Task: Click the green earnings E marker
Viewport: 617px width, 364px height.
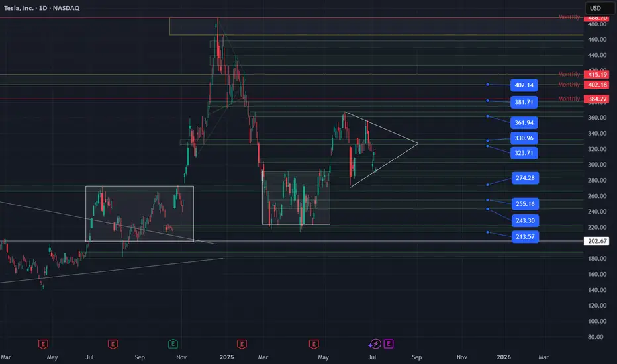Action: click(173, 344)
